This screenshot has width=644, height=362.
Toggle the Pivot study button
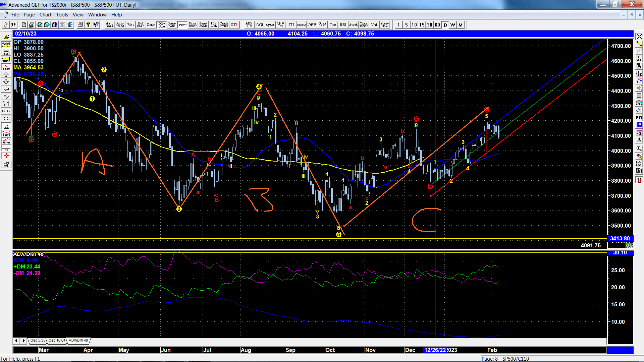183,25
